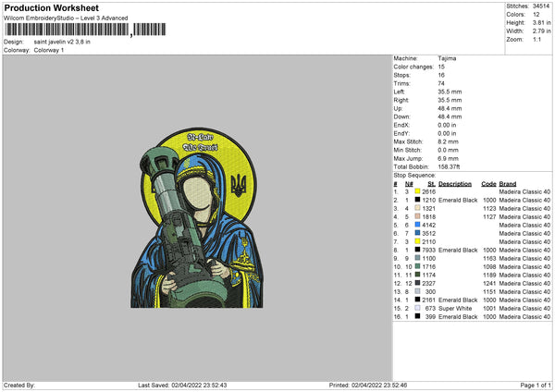Click the Stitches value 34514
This screenshot has width=555, height=392.
(x=541, y=6)
